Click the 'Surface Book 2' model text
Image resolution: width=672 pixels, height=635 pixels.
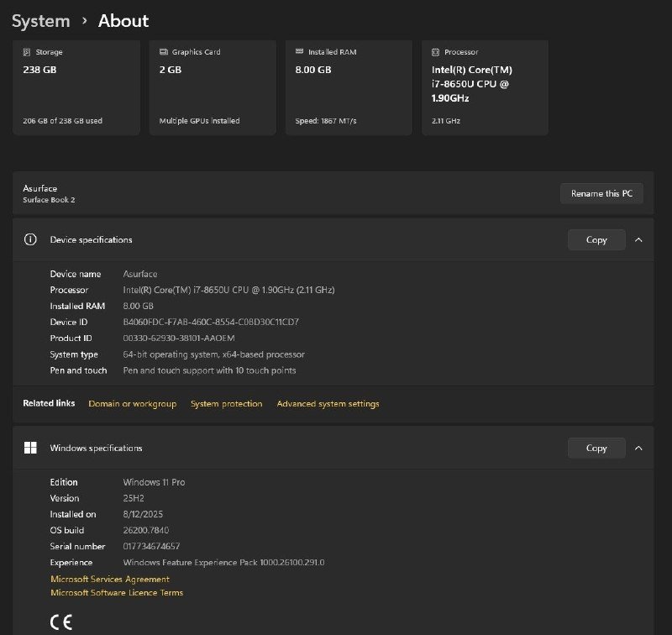coord(49,200)
